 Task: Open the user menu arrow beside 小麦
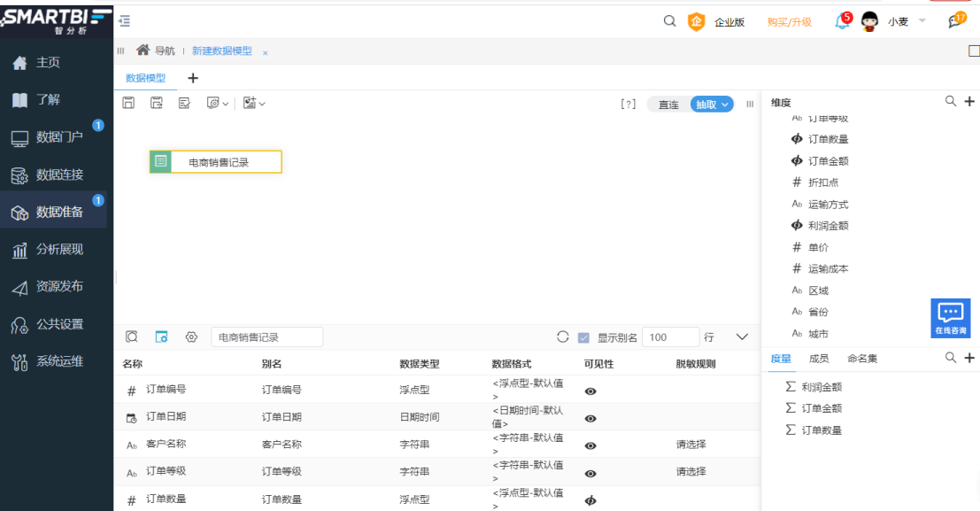click(922, 21)
